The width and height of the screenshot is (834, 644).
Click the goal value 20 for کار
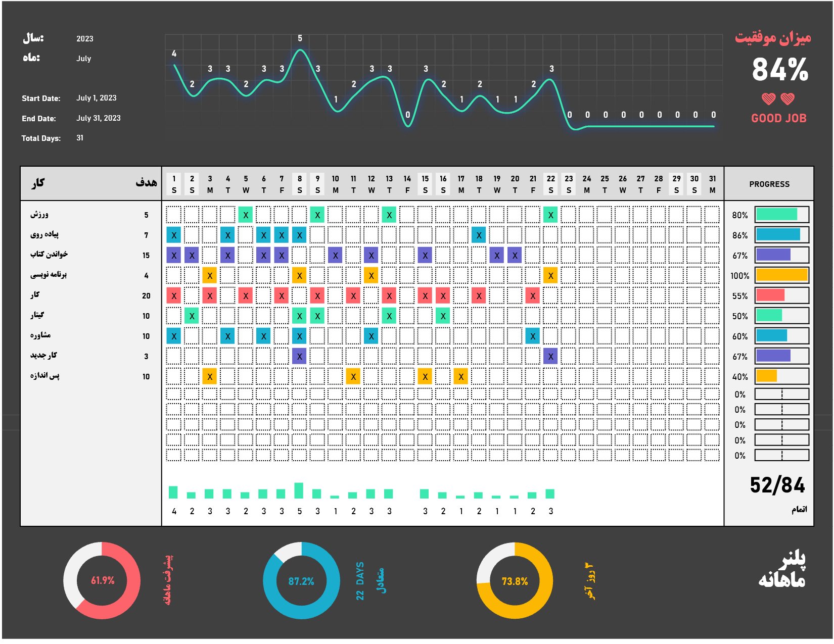146,296
